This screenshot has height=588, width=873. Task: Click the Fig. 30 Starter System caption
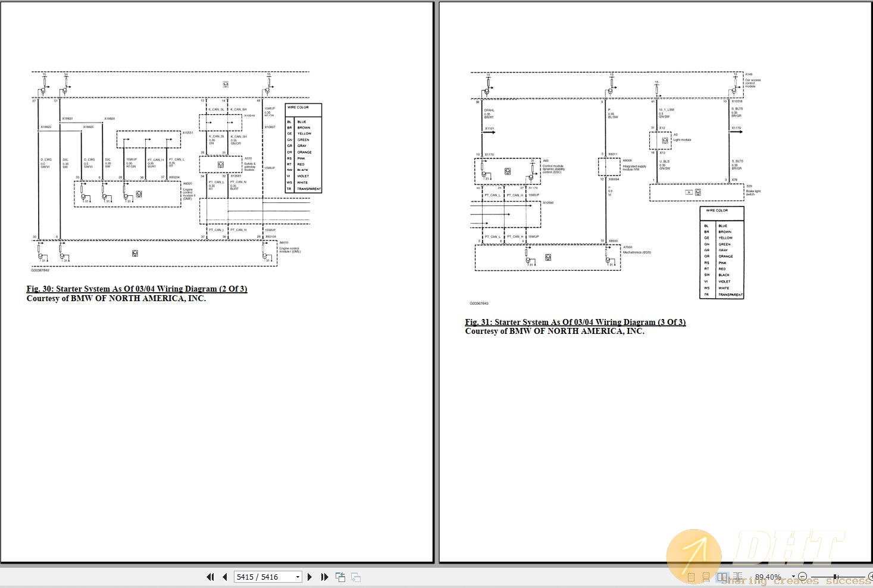(x=137, y=289)
